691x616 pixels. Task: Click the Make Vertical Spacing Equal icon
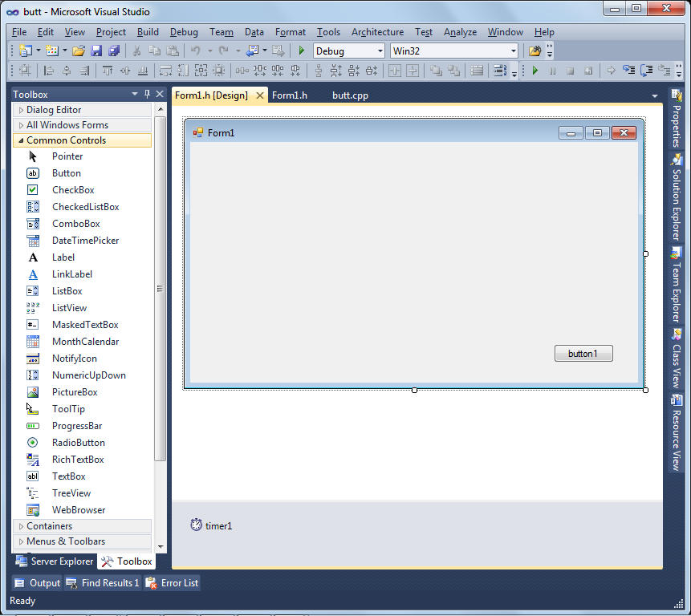[x=319, y=71]
